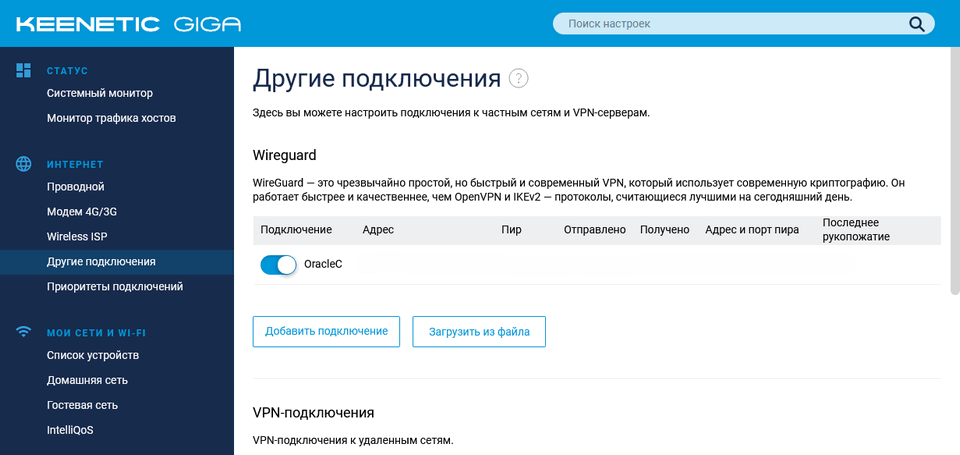The image size is (960, 455).
Task: Click Добавить подключение button
Action: tap(326, 331)
